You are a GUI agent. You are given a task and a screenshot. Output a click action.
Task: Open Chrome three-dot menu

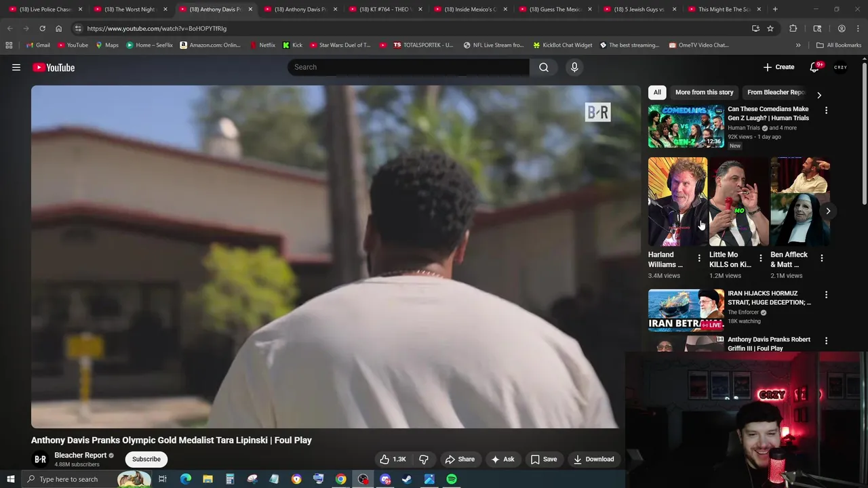[x=857, y=28]
